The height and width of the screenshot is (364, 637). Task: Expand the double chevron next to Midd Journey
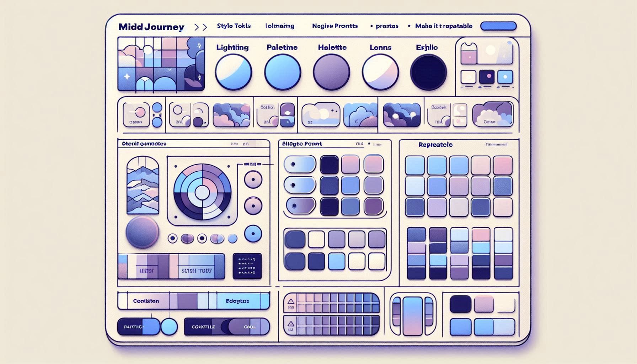click(x=201, y=27)
